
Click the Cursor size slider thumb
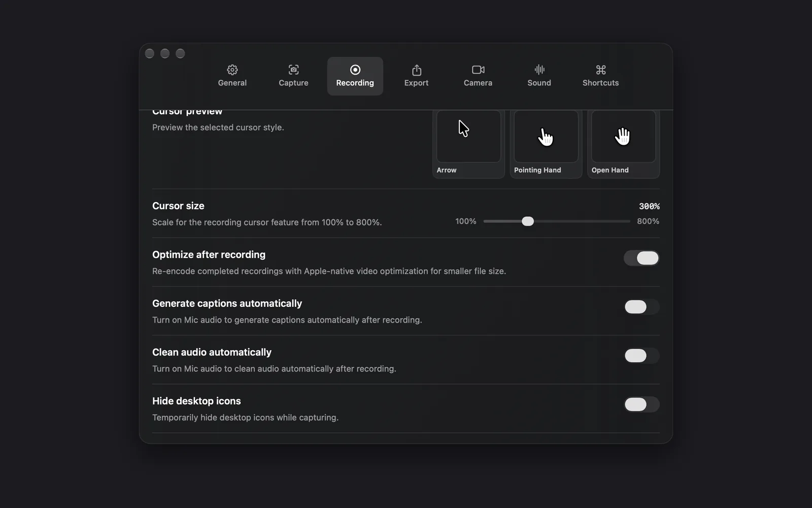528,221
